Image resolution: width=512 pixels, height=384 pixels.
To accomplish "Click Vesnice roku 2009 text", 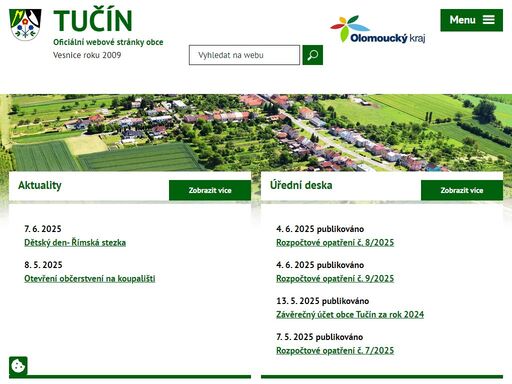I will tap(87, 55).
